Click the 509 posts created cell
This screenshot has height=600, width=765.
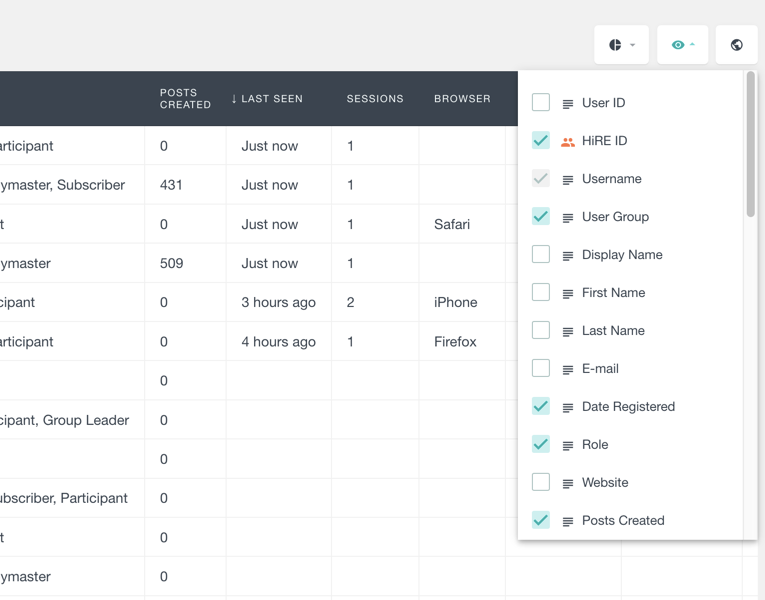185,263
